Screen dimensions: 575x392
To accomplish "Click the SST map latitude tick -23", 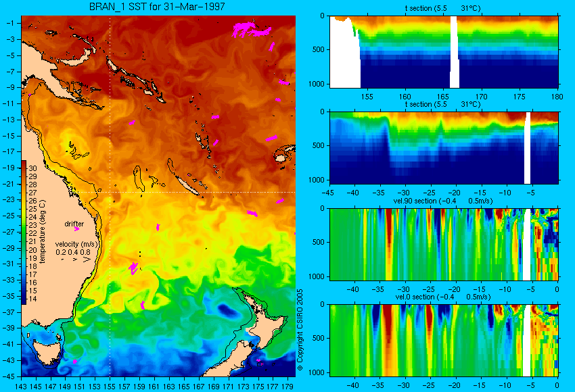I will tap(9, 199).
